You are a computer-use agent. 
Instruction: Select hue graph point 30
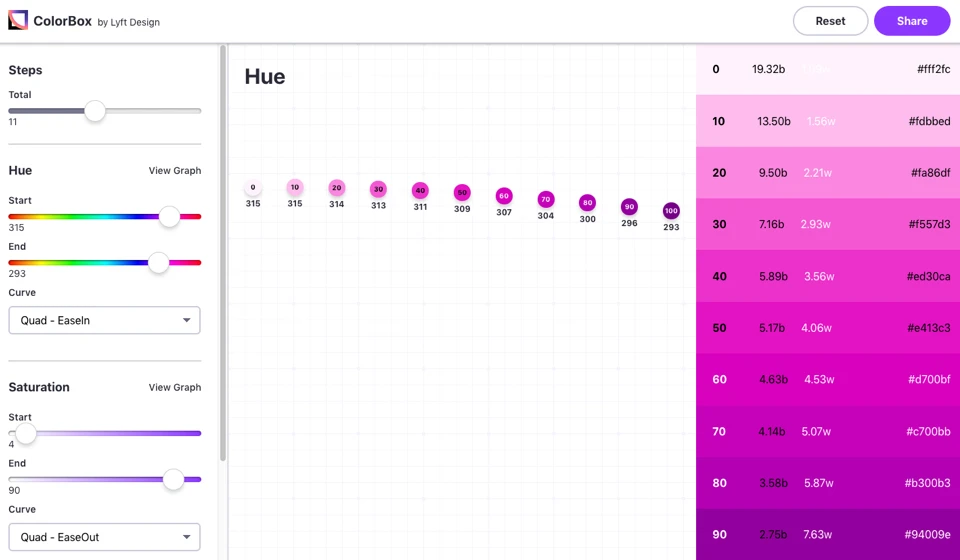[x=378, y=189]
